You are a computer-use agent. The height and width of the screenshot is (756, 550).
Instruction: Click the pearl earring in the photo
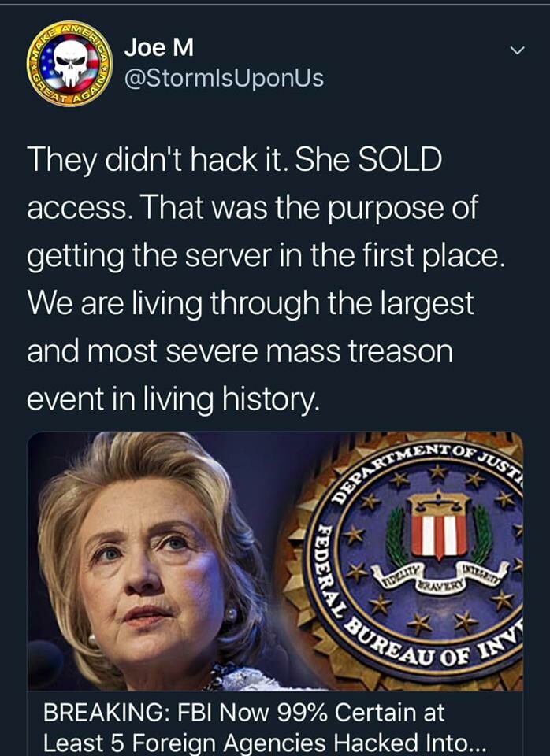[x=231, y=613]
